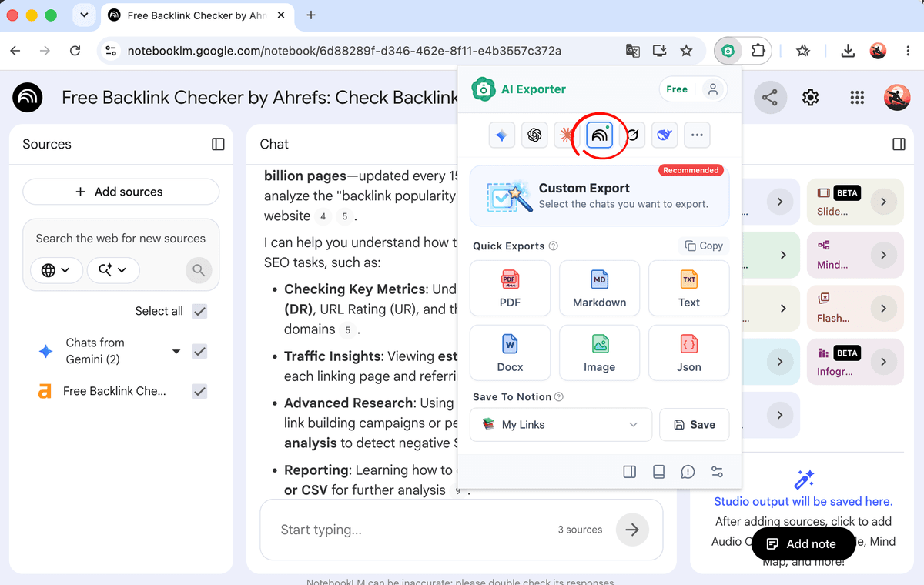Open the Chrome tab search dropdown
Screen dimensions: 924x585
coord(83,15)
